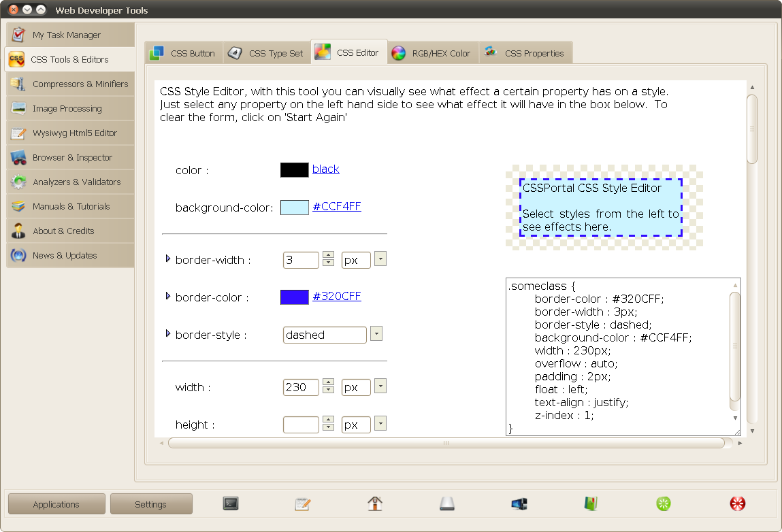Click the black color link
This screenshot has width=782, height=532.
[326, 169]
